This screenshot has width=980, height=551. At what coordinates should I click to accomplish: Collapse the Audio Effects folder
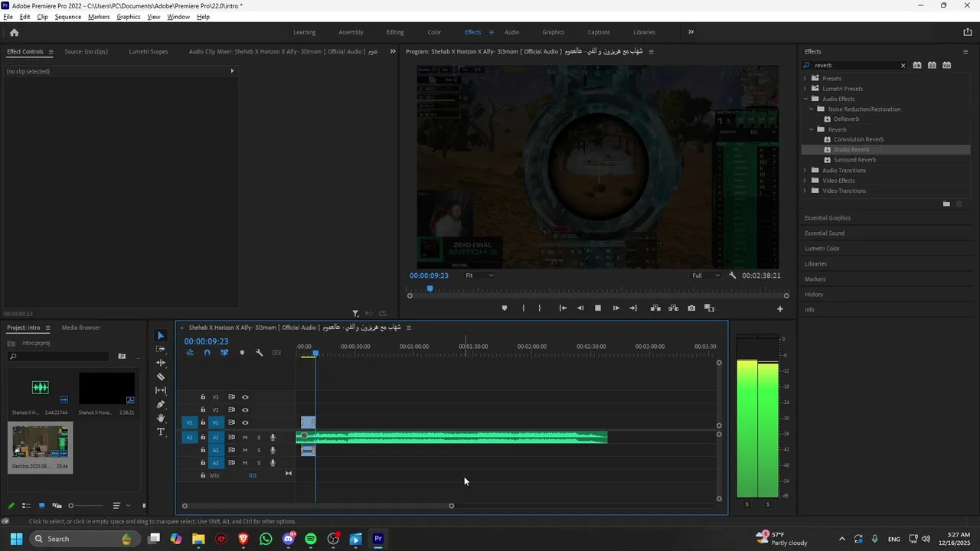click(805, 99)
